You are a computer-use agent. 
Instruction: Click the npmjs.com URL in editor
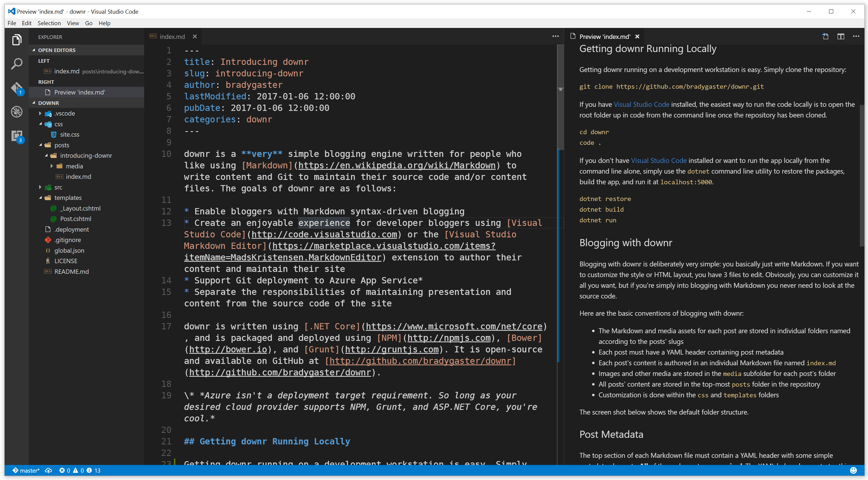click(x=449, y=338)
